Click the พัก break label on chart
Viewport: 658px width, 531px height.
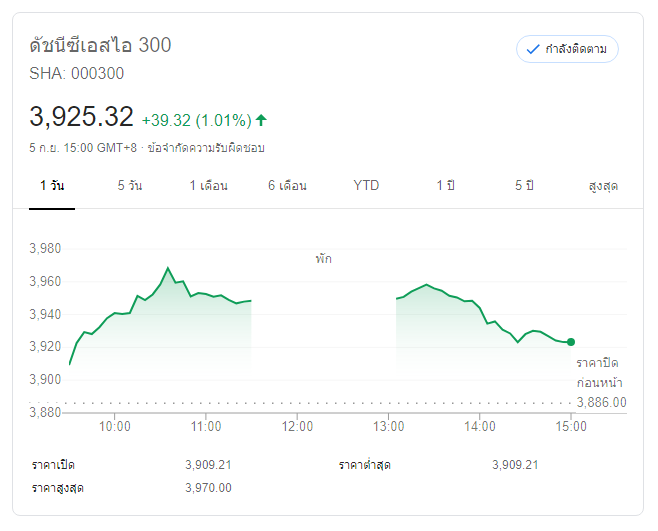coord(323,259)
